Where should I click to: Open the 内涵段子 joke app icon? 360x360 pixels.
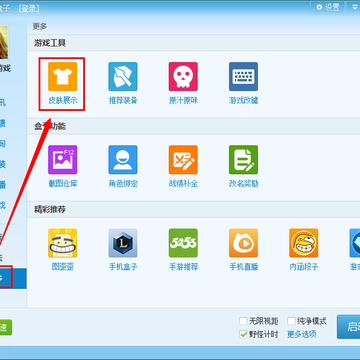[304, 250]
